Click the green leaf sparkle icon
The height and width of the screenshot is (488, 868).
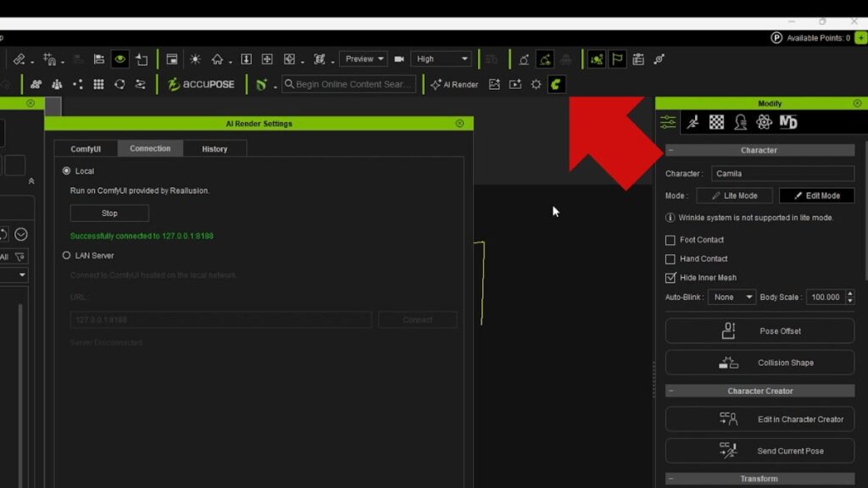click(x=261, y=84)
